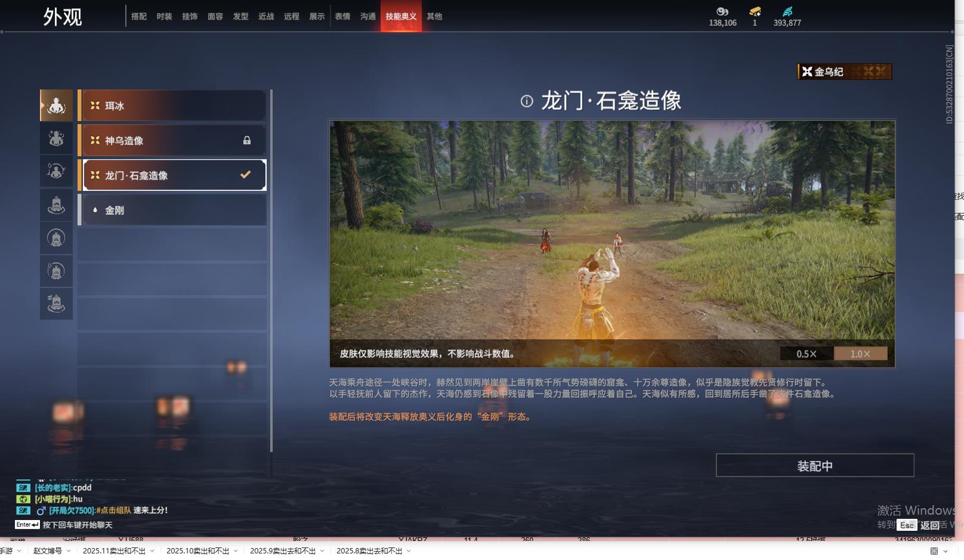Click the 装配中 button
The image size is (964, 560).
pyautogui.click(x=815, y=465)
